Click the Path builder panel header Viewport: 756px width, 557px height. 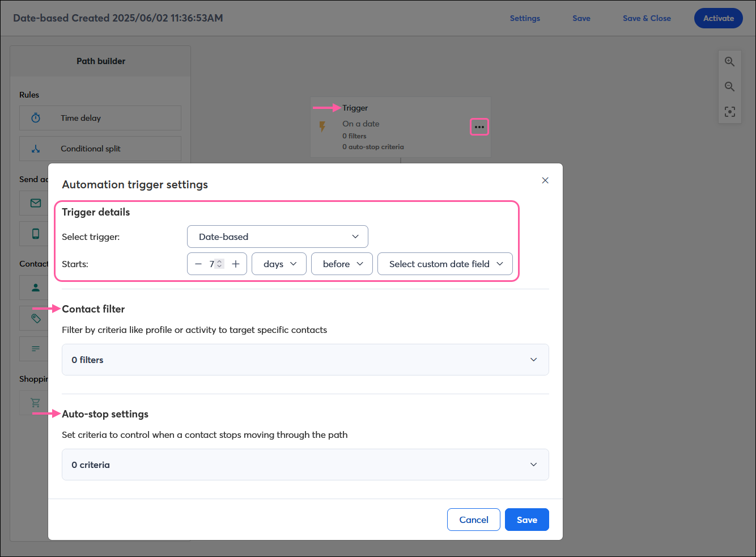pyautogui.click(x=100, y=61)
